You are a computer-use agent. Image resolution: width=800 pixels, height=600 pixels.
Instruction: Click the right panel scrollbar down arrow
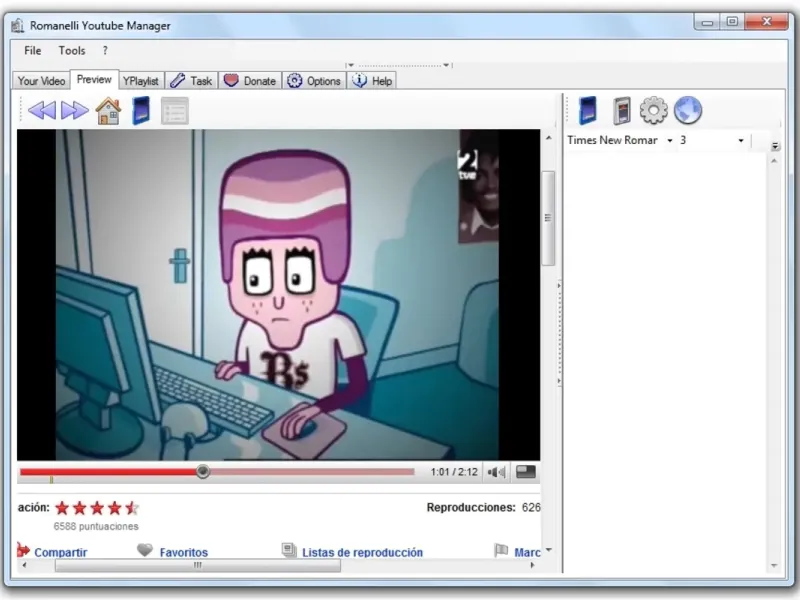click(774, 565)
